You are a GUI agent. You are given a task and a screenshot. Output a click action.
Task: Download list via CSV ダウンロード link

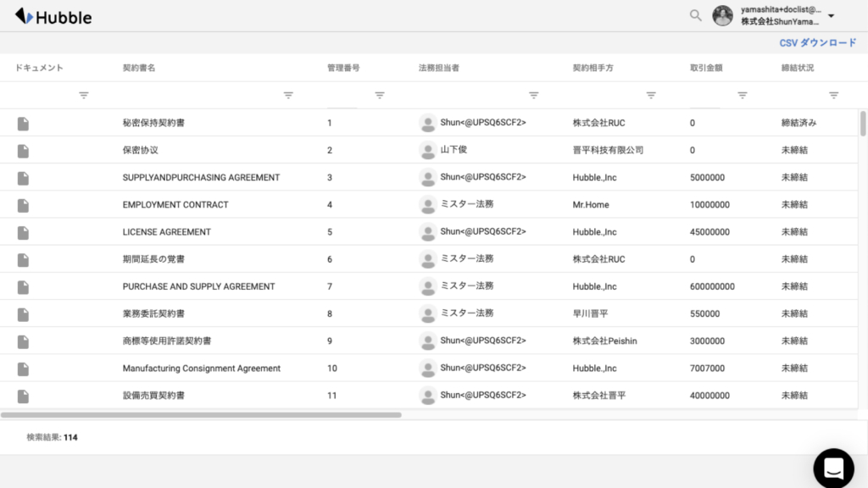[x=818, y=42]
